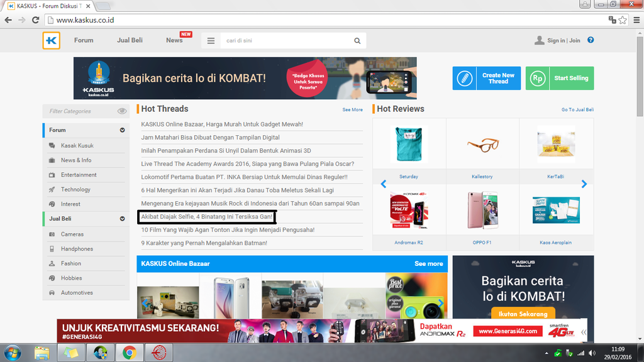Open the Seturday t-shirt review thumbnail

tap(409, 144)
